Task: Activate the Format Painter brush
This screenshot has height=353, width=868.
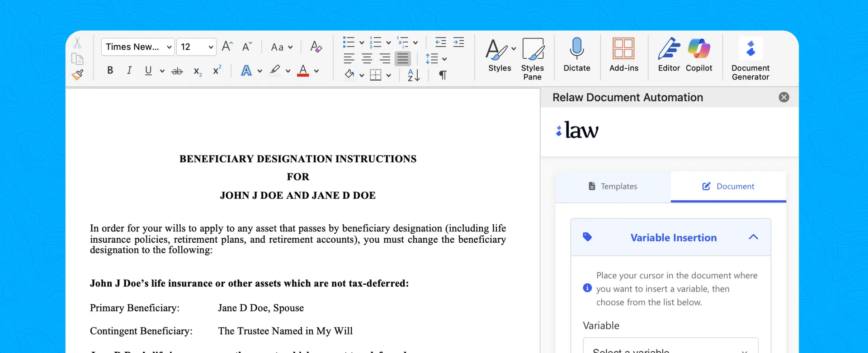Action: point(77,75)
